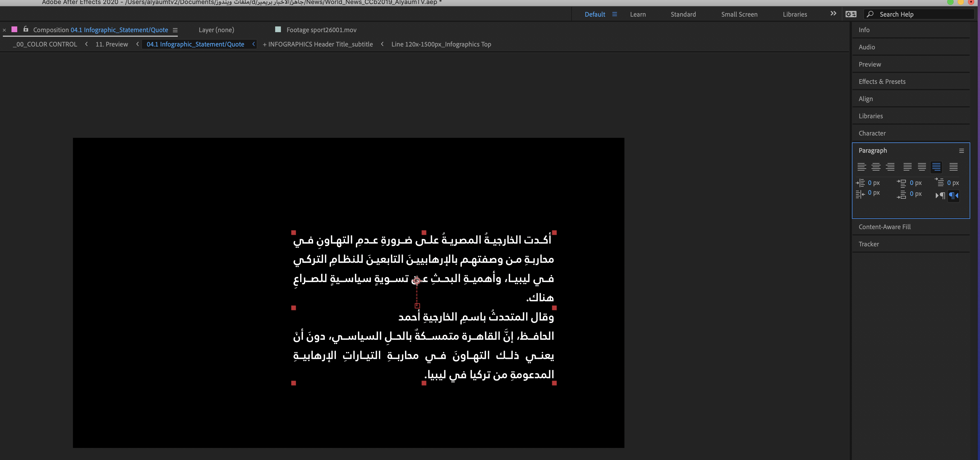Screen dimensions: 980x460
Task: Select the center align text icon
Action: pyautogui.click(x=876, y=167)
